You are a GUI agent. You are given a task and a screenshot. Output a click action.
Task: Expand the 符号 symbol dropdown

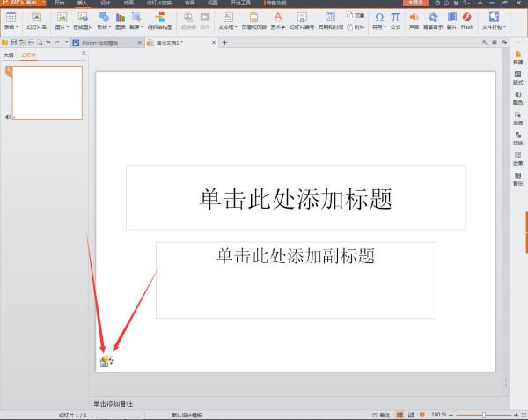[378, 27]
